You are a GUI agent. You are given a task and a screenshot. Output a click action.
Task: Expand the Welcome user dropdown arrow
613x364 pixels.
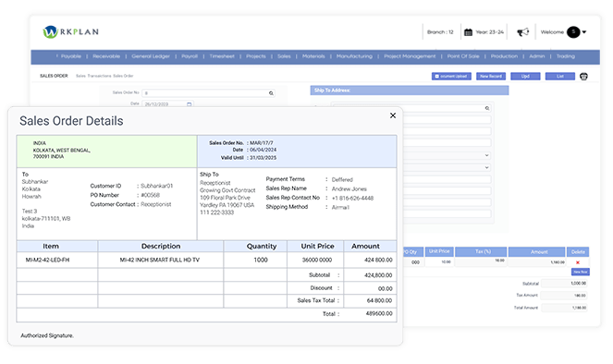(x=584, y=32)
